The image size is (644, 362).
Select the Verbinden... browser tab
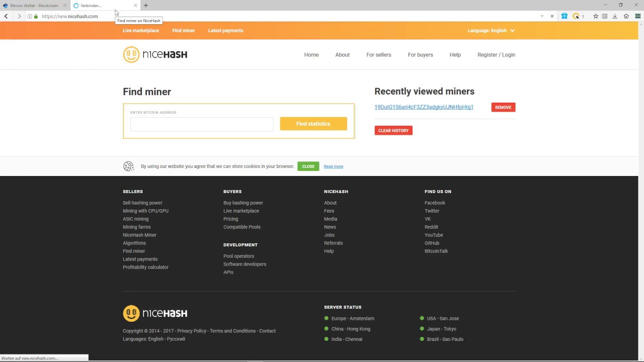coord(105,6)
